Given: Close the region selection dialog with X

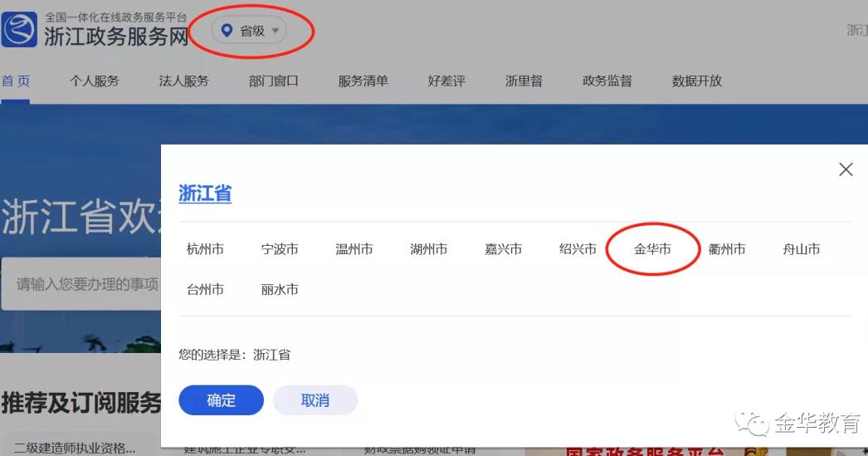Looking at the screenshot, I should (846, 169).
